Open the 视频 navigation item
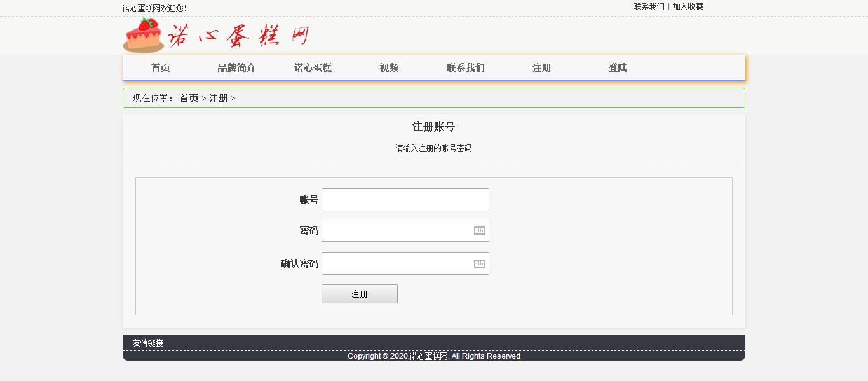 click(x=390, y=68)
